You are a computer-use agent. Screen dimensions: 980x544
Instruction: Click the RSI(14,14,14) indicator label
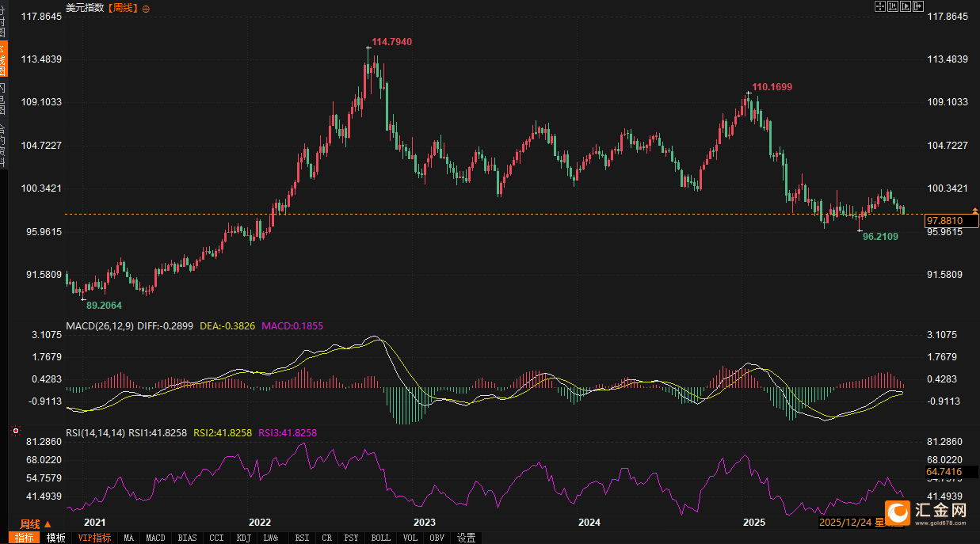(95, 433)
